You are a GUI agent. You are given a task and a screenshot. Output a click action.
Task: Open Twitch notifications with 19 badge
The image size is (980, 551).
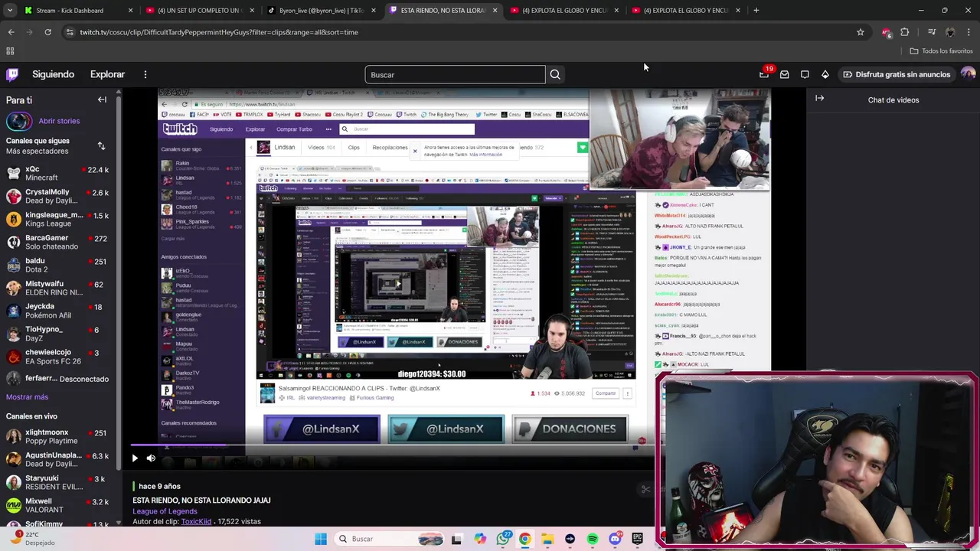[764, 74]
